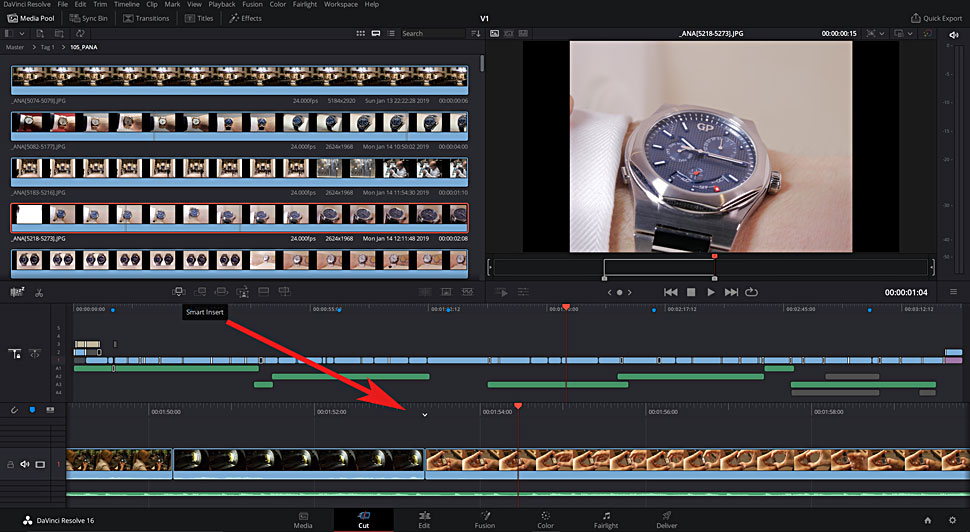970x532 pixels.
Task: Open the Fairlight menu
Action: click(x=304, y=4)
